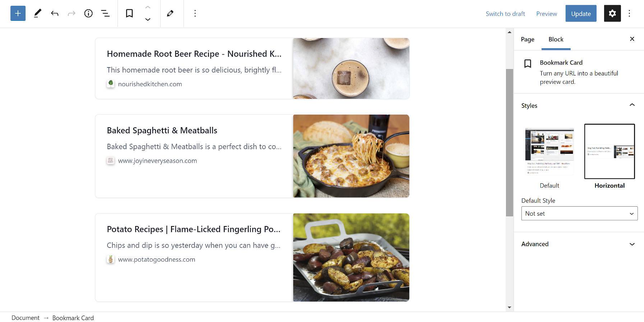This screenshot has height=322, width=644.
Task: Click the Bookmark Card block type icon
Action: [x=129, y=13]
